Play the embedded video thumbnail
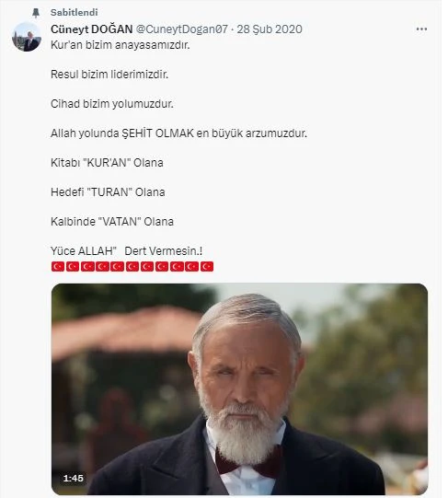This screenshot has height=498, width=448. (240, 389)
